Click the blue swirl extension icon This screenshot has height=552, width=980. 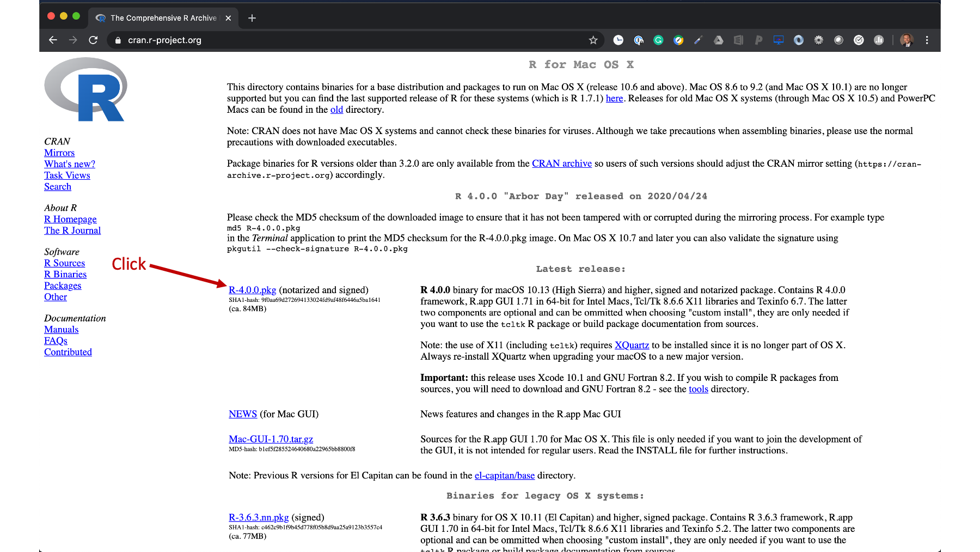799,40
